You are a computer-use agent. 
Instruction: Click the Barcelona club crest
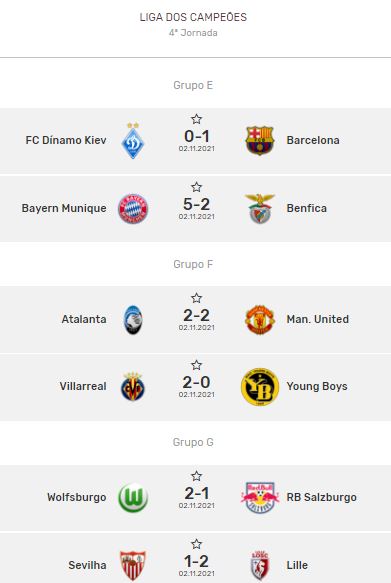[x=260, y=141]
